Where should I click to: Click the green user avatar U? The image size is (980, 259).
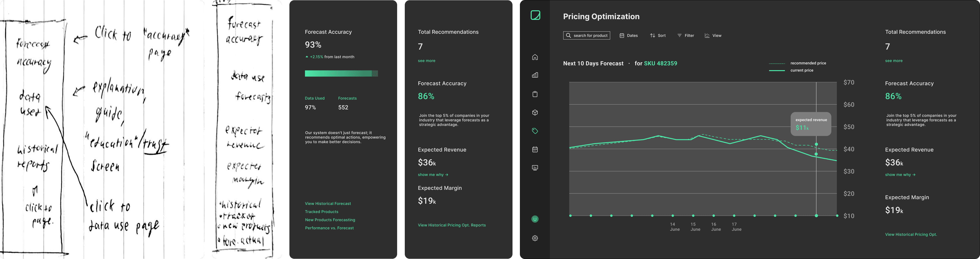point(535,219)
